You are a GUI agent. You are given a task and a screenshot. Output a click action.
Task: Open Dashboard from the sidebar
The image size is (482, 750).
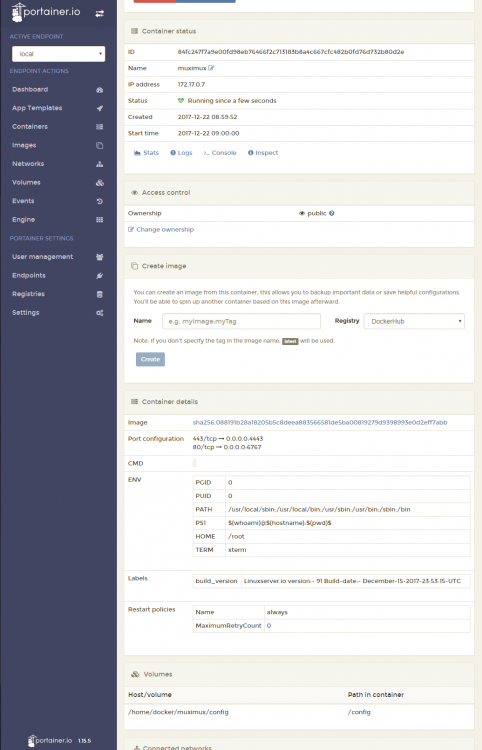coord(30,89)
